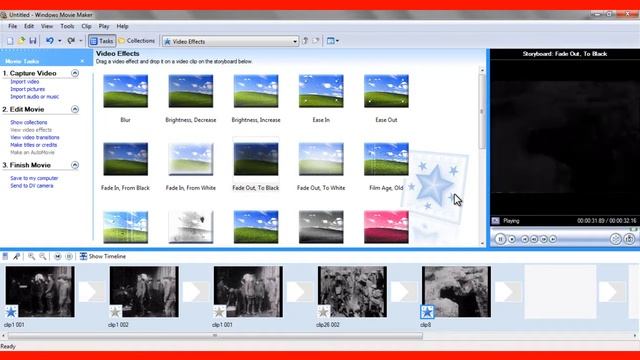Image resolution: width=640 pixels, height=360 pixels.
Task: Open the View menu
Action: (47, 26)
